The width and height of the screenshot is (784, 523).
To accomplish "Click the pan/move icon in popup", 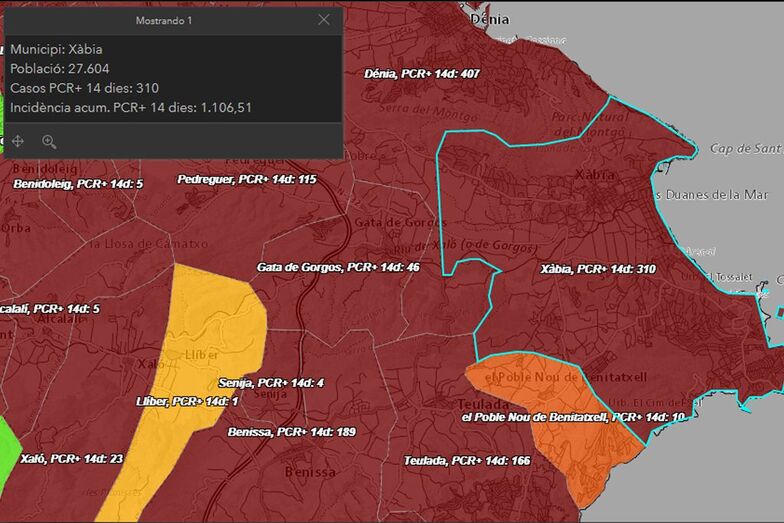I will coord(18,142).
